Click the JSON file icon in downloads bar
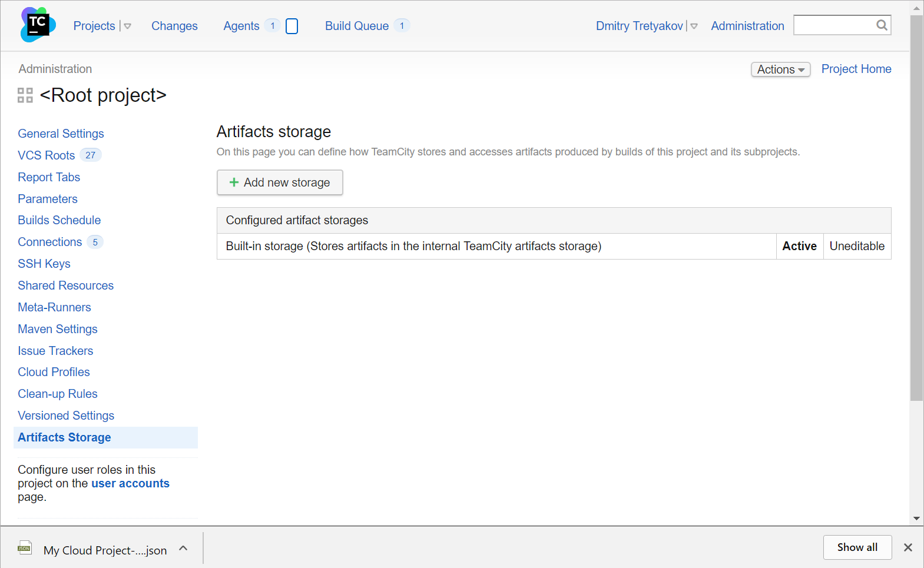The width and height of the screenshot is (924, 568). pyautogui.click(x=25, y=548)
